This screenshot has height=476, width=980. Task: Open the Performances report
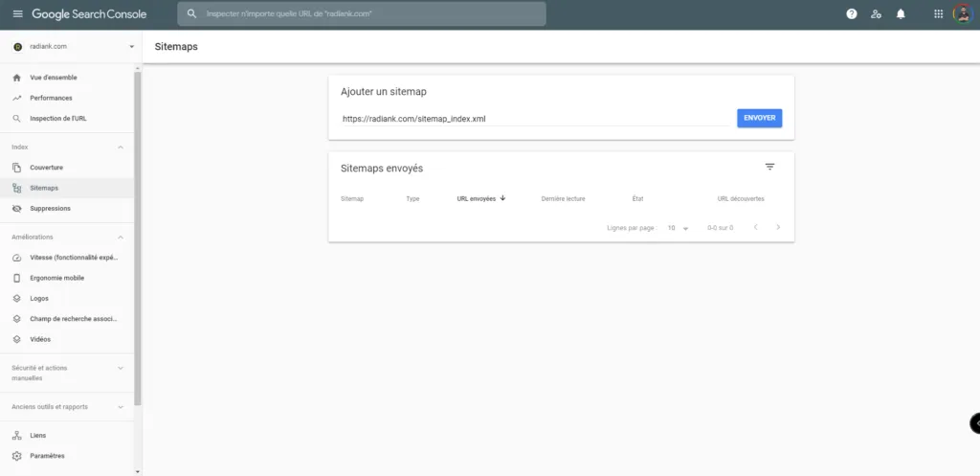pos(52,99)
